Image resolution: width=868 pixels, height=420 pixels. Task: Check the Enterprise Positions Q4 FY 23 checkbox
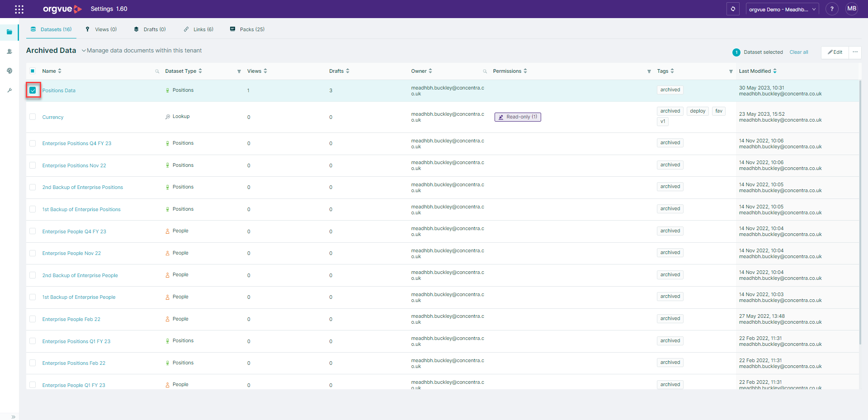click(33, 143)
